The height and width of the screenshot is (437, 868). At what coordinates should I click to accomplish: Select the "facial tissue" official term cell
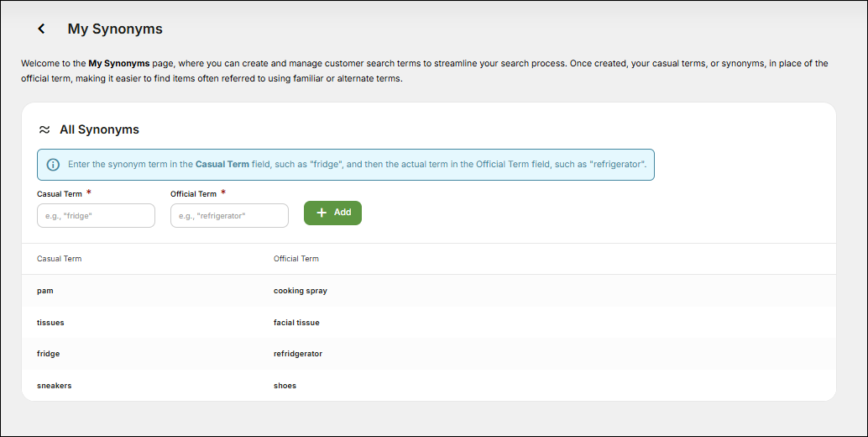296,323
